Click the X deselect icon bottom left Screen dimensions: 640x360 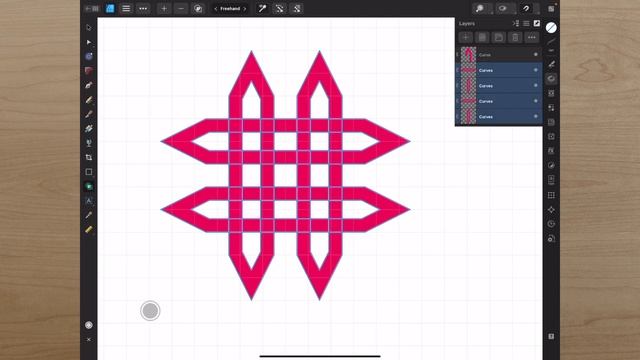pos(89,339)
